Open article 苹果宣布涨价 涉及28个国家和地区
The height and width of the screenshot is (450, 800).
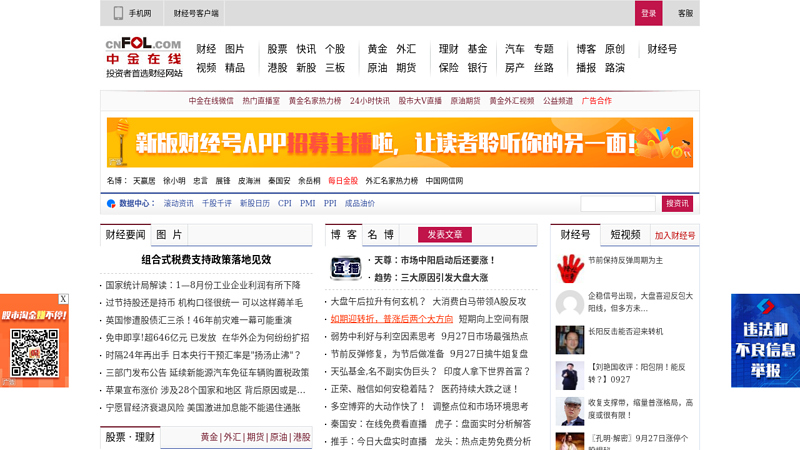coord(206,390)
